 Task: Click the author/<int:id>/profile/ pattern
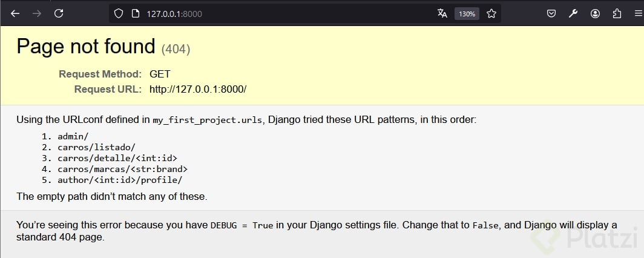coord(120,180)
